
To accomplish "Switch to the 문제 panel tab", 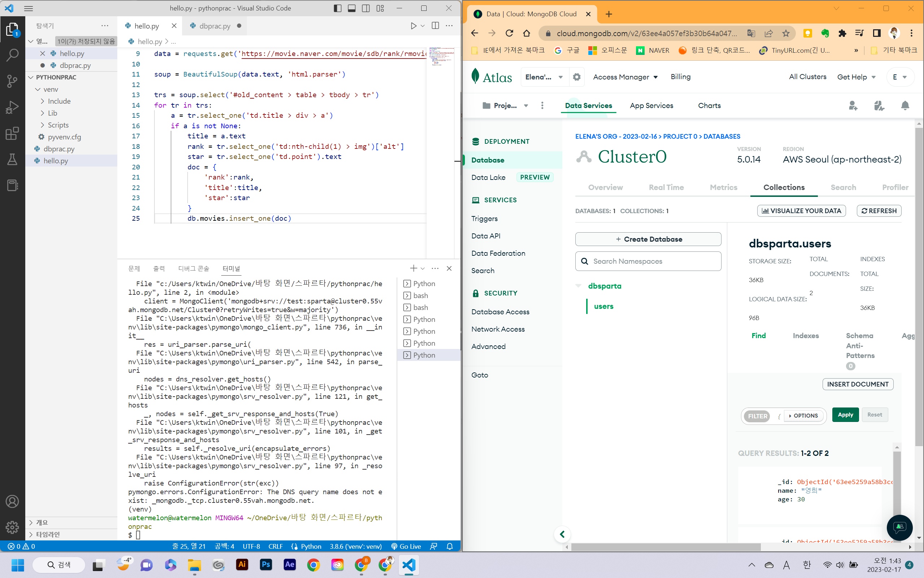I will pos(134,268).
